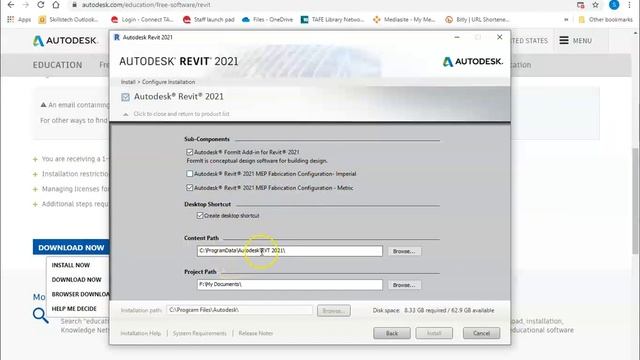Viewport: 640px width, 360px height.
Task: Expand Managing licenses plus item
Action: point(35,189)
